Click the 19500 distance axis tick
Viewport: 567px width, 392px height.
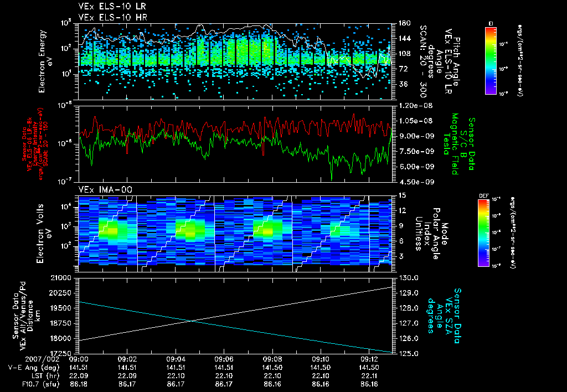[x=61, y=308]
